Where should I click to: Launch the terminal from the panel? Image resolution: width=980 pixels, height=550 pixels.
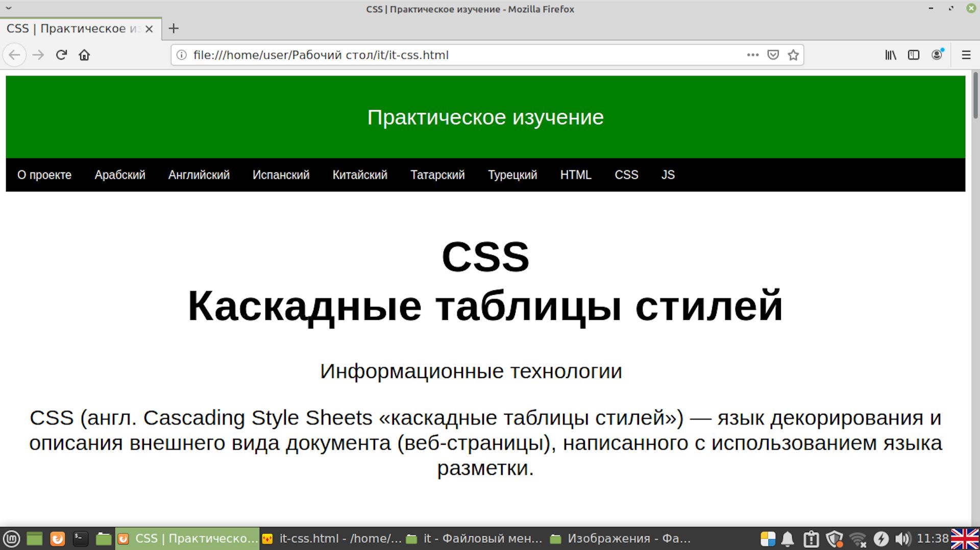tap(80, 539)
